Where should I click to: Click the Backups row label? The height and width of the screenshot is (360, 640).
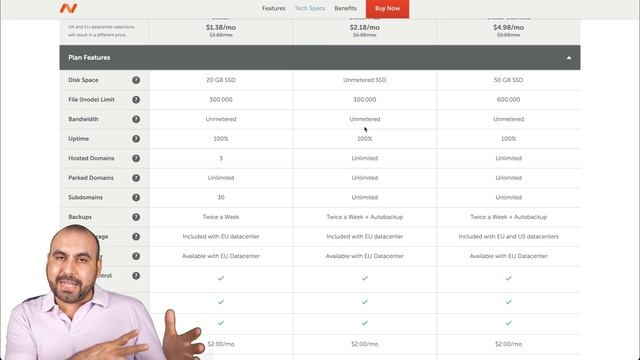[80, 217]
